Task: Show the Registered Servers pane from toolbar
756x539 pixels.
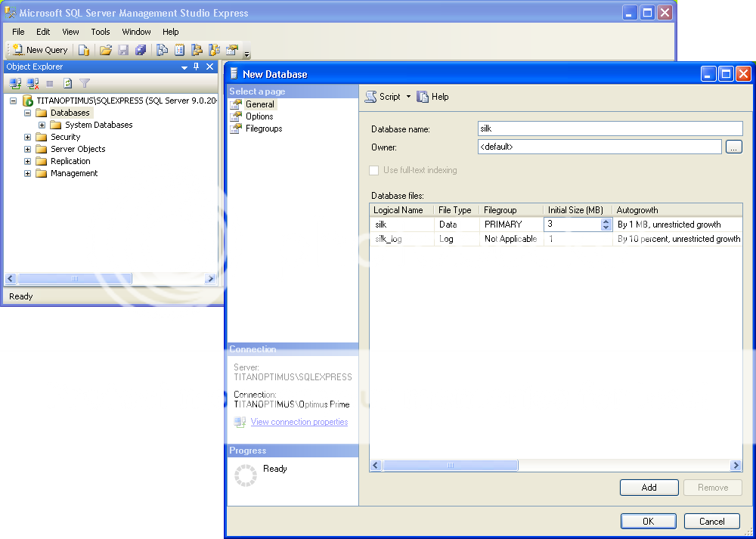Action: tap(163, 50)
